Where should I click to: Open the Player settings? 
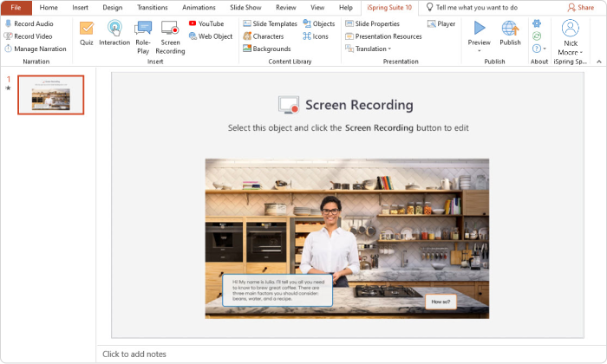coord(441,23)
